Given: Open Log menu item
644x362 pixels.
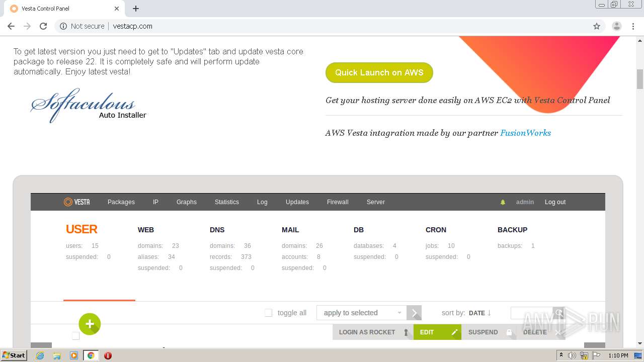Looking at the screenshot, I should click(262, 202).
